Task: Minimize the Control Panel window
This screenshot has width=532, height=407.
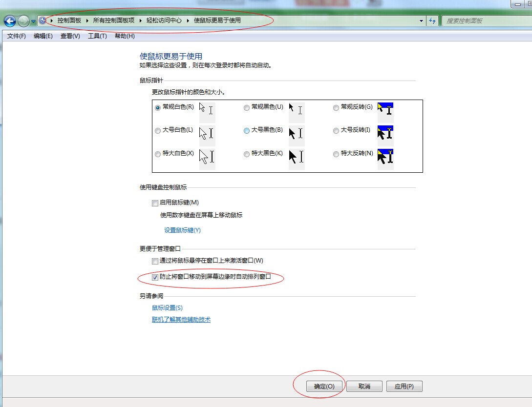Action: pyautogui.click(x=518, y=4)
